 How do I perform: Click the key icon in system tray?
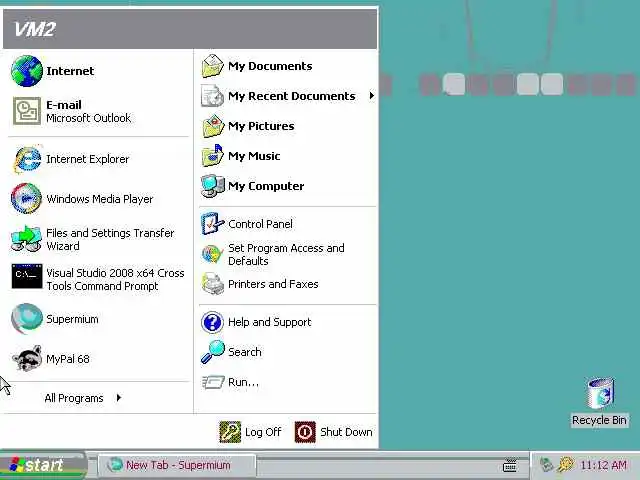[x=566, y=464]
